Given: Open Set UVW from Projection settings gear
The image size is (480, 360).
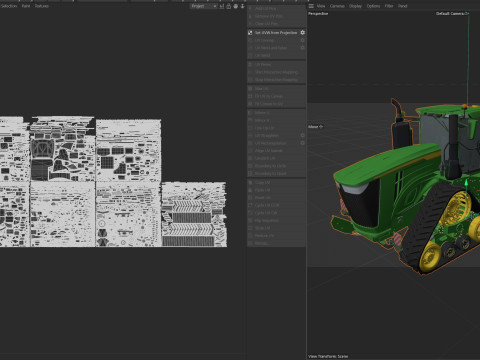Looking at the screenshot, I should pyautogui.click(x=303, y=33).
